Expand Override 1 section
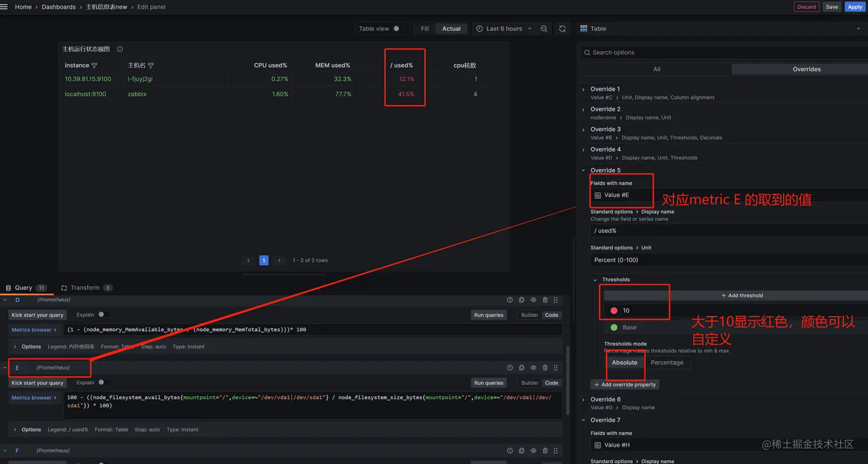This screenshot has height=464, width=868. (584, 89)
